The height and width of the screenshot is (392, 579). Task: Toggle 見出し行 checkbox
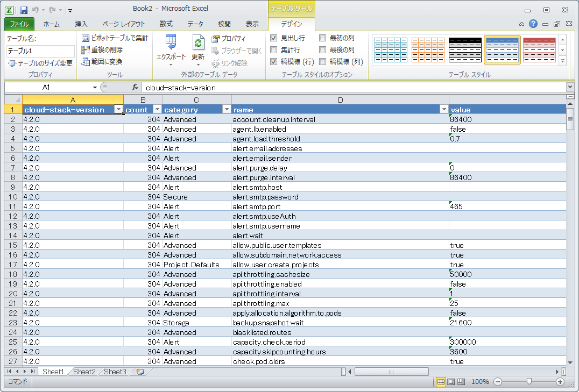(x=273, y=38)
